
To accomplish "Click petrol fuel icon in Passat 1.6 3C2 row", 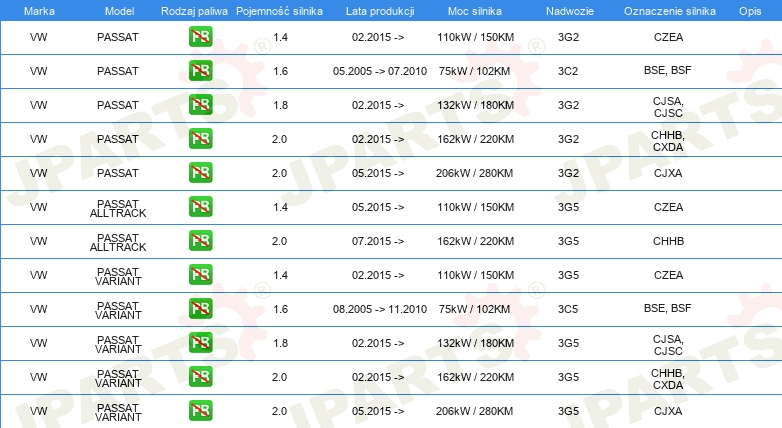I will point(200,71).
